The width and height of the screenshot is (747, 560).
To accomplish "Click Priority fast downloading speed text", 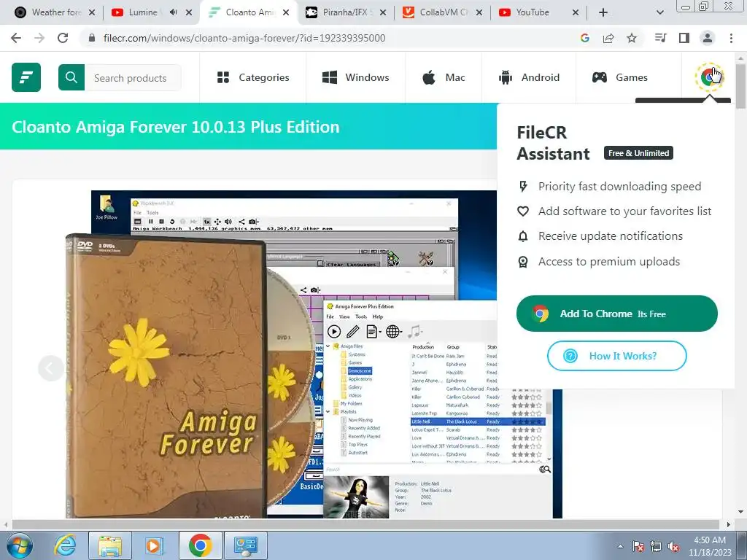I will [619, 186].
